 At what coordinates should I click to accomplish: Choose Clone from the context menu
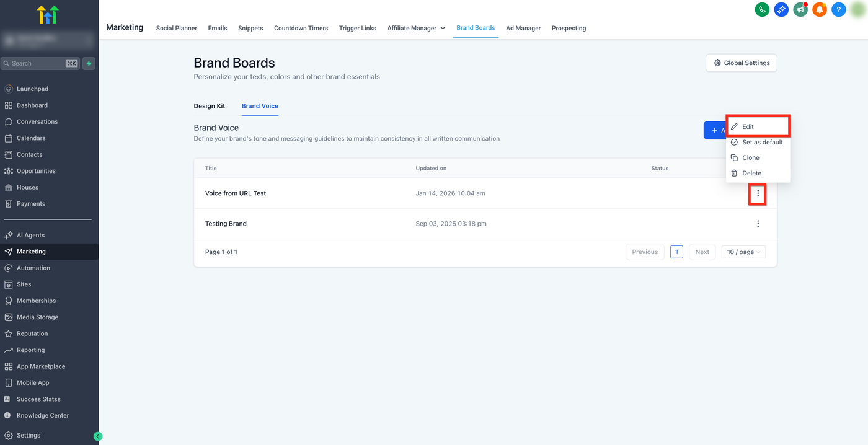pos(758,157)
